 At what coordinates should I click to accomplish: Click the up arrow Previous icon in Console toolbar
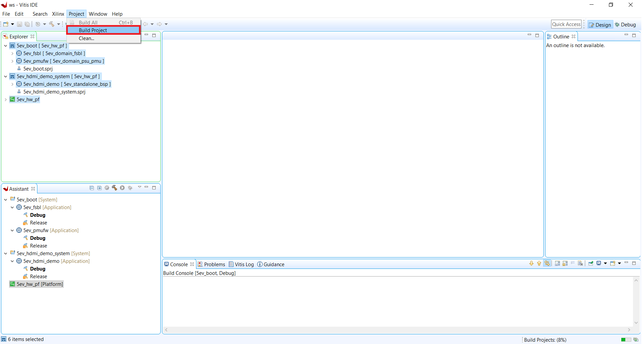[x=539, y=264]
